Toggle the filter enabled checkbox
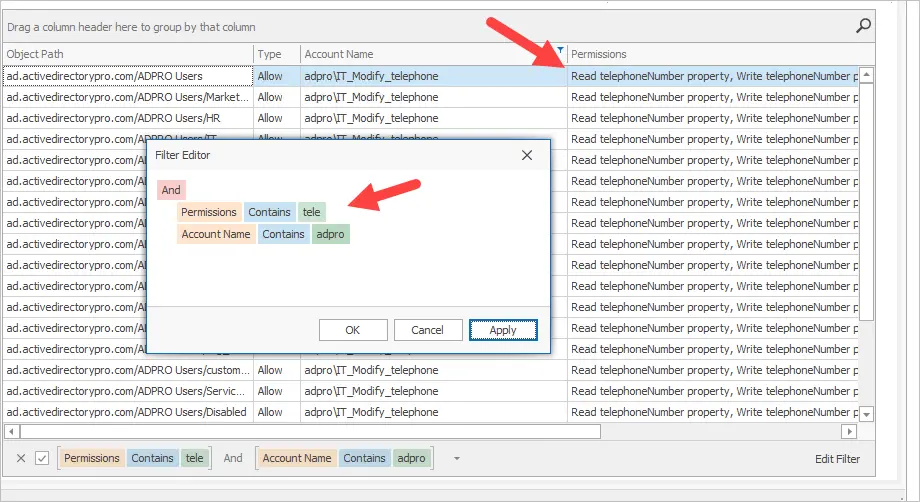The image size is (920, 502). coord(42,458)
